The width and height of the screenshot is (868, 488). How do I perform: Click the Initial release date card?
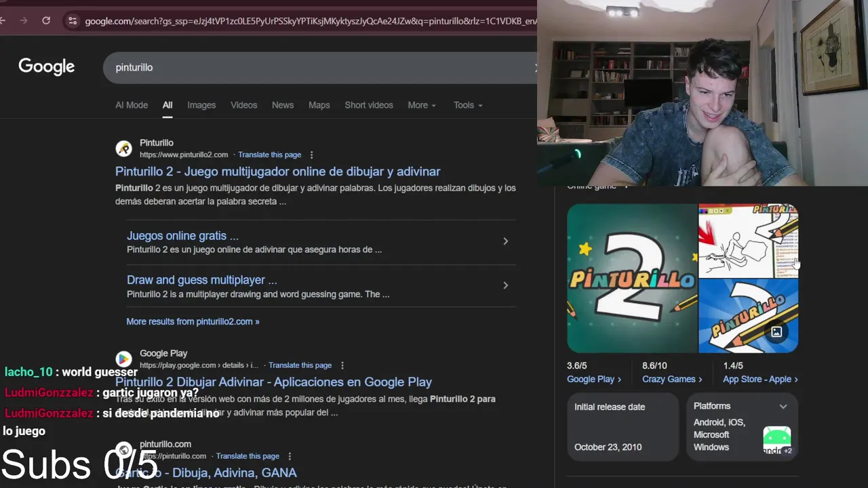coord(623,427)
